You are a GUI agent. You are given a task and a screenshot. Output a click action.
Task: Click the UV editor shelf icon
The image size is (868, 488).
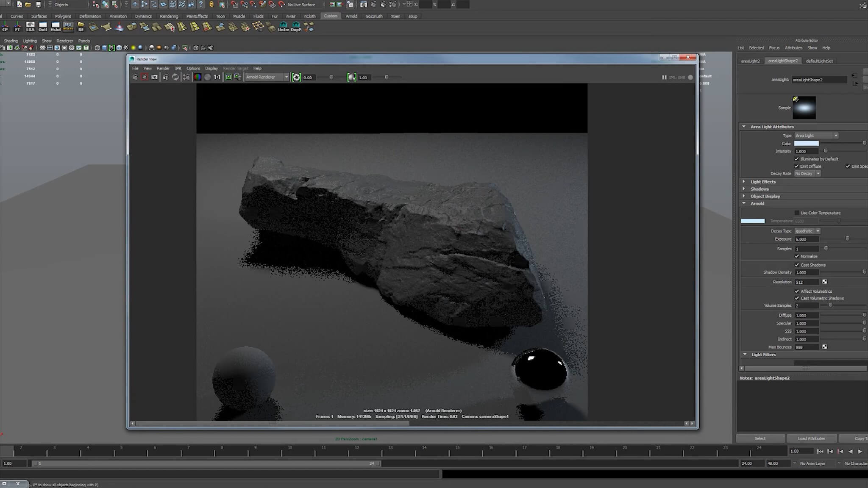click(x=68, y=27)
